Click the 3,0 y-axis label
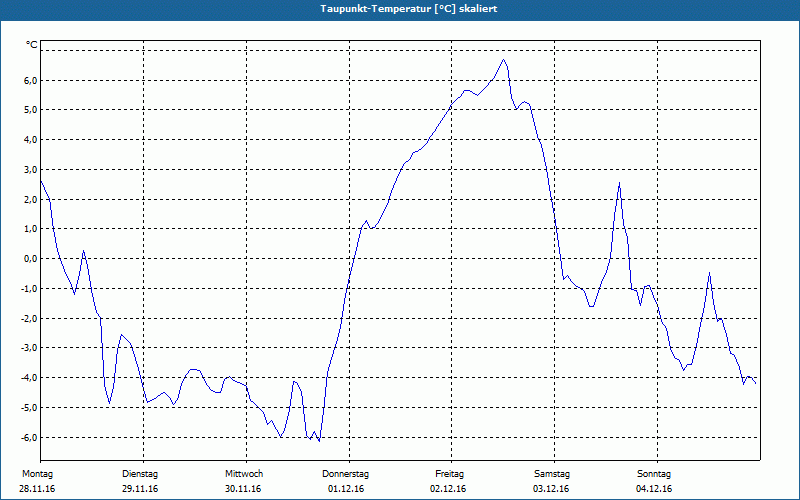 (30, 169)
